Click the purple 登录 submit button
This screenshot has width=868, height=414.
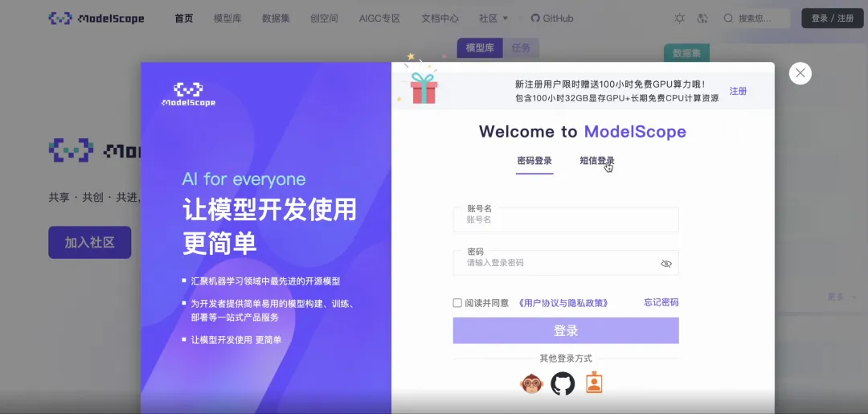[x=566, y=330]
